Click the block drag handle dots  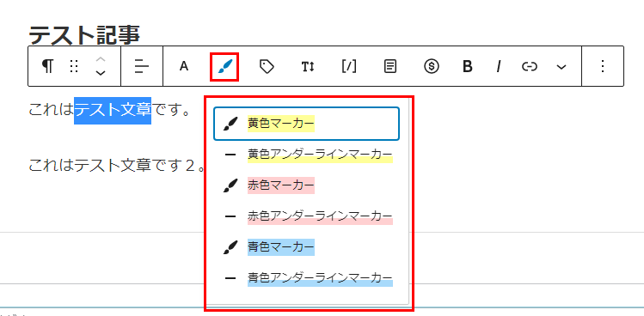(x=74, y=66)
